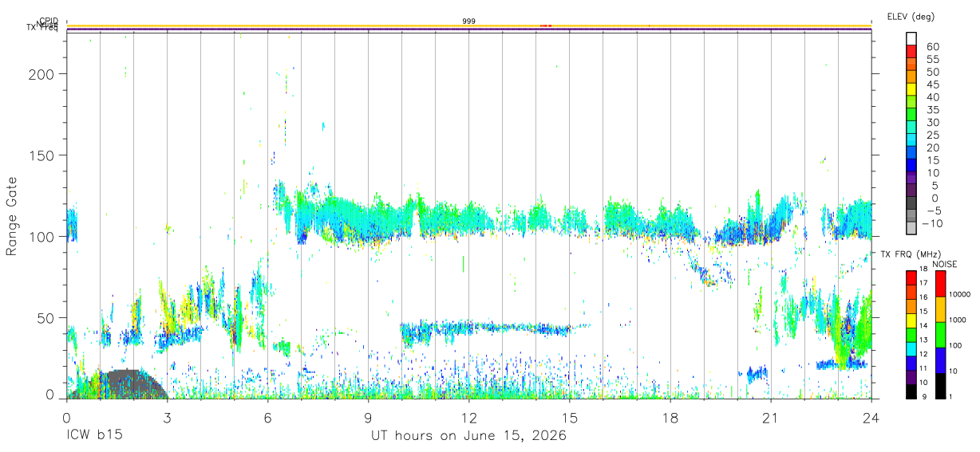Pick the blue elevation swatch between 20 and 15

click(x=911, y=153)
